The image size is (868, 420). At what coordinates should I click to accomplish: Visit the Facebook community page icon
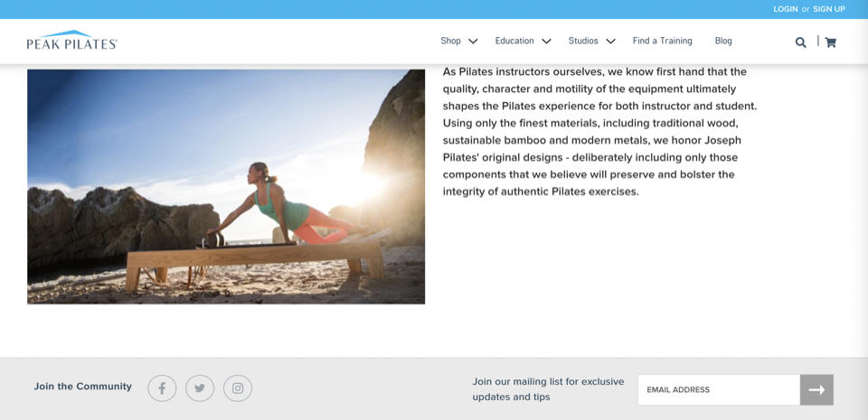point(162,388)
